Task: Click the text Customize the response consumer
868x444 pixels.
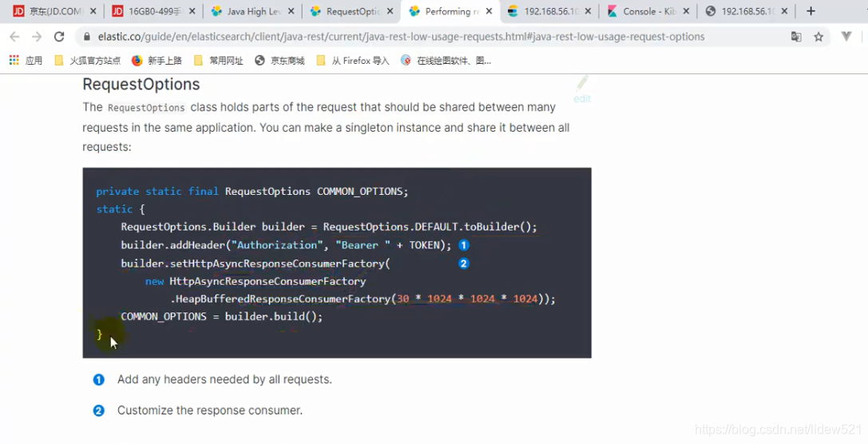Action: (210, 410)
